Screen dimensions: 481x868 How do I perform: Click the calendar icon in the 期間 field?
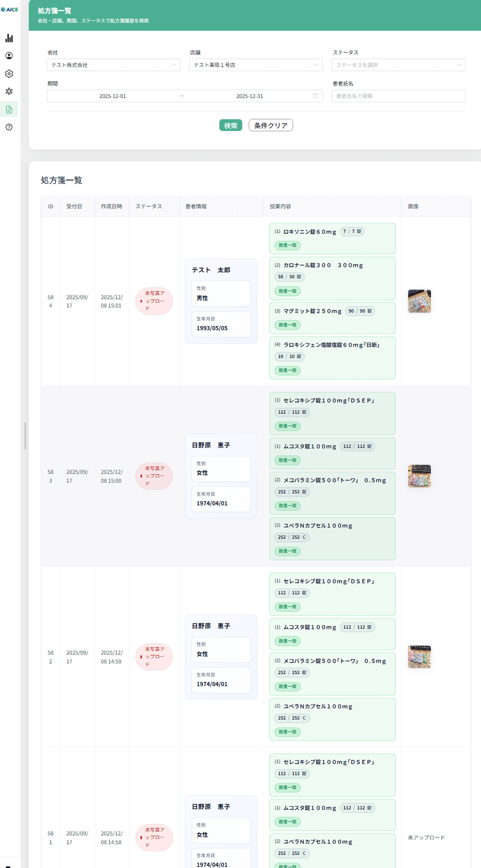315,96
